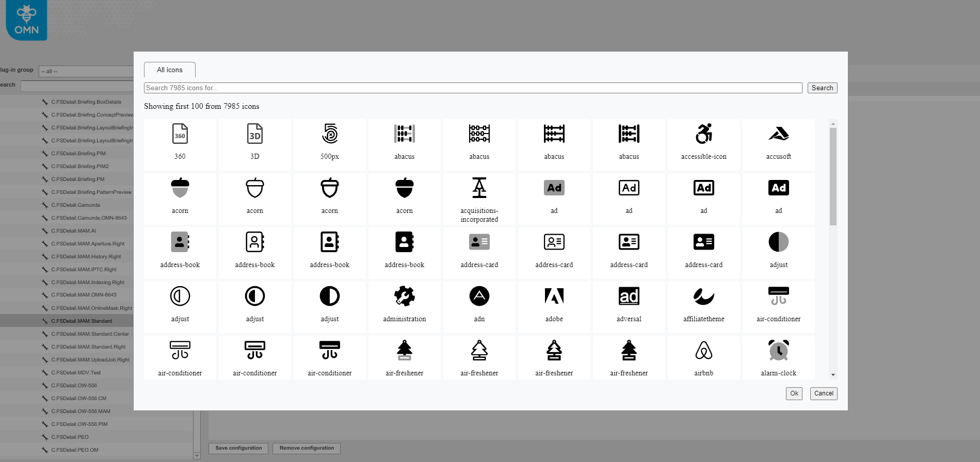The width and height of the screenshot is (980, 462).
Task: Select the first abacus icon (duotone)
Action: pyautogui.click(x=405, y=144)
